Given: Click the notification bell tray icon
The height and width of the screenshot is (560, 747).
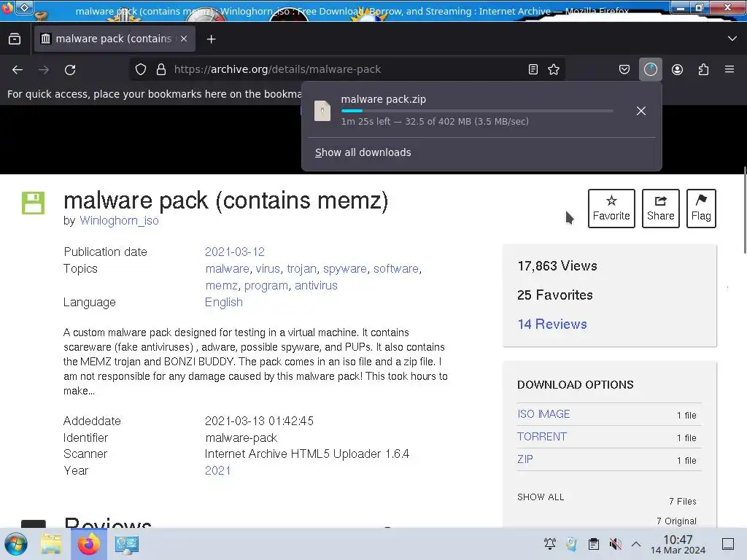Looking at the screenshot, I should [550, 544].
